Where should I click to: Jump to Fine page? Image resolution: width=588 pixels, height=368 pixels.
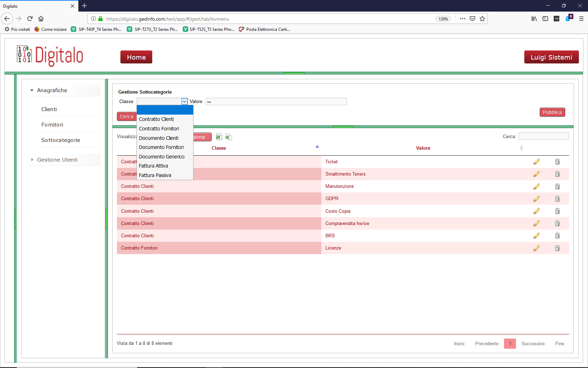(560, 344)
